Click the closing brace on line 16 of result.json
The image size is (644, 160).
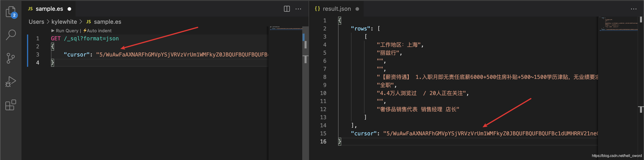339,141
